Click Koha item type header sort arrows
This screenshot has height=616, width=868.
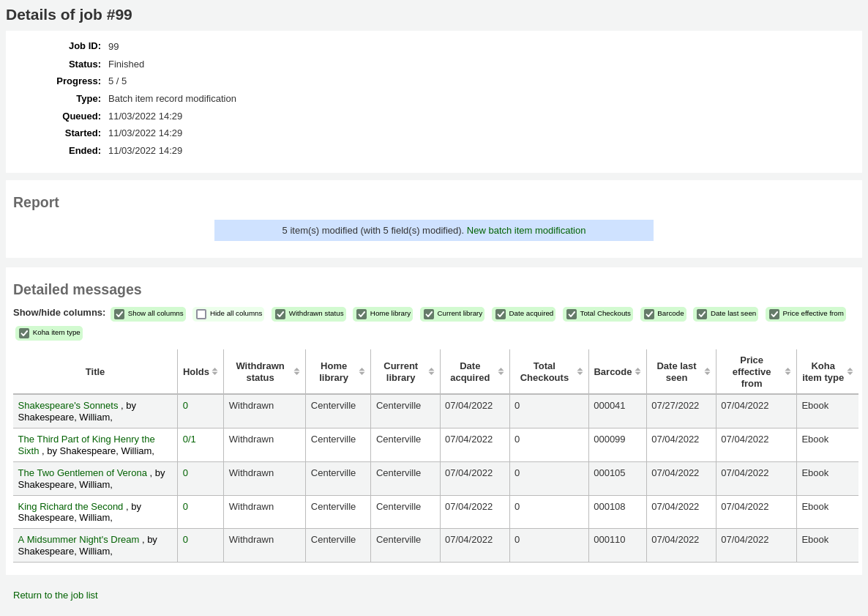850,371
